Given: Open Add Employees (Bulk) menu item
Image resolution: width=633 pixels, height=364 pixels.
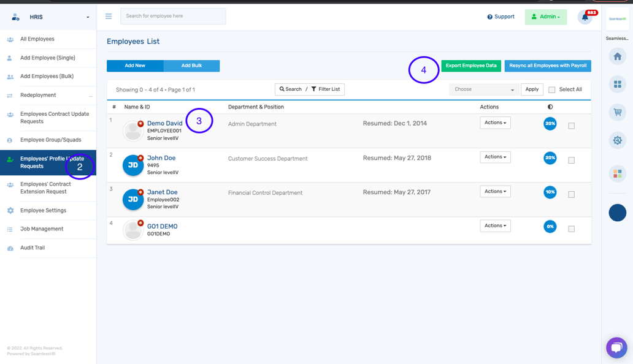Looking at the screenshot, I should click(48, 77).
